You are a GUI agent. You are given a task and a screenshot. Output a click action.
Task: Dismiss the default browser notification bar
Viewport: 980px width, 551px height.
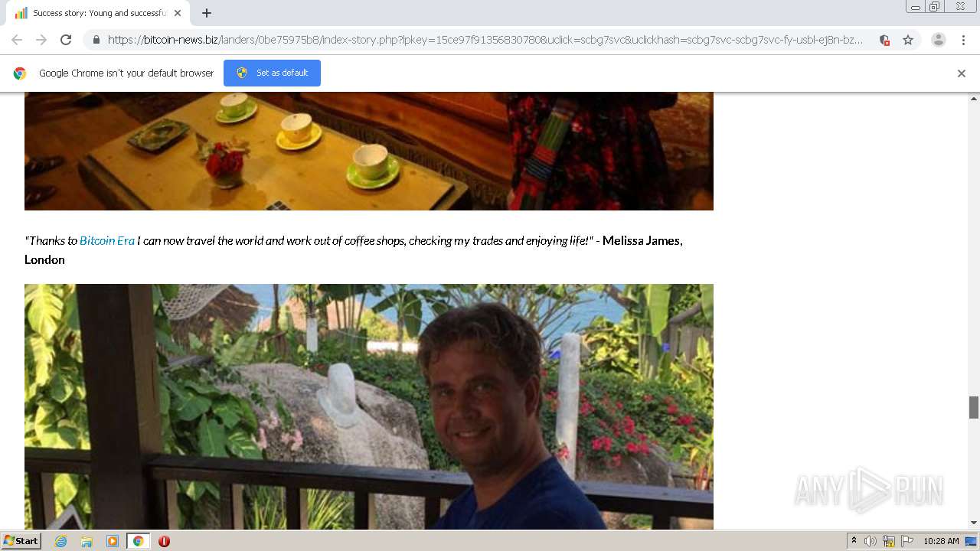point(962,73)
